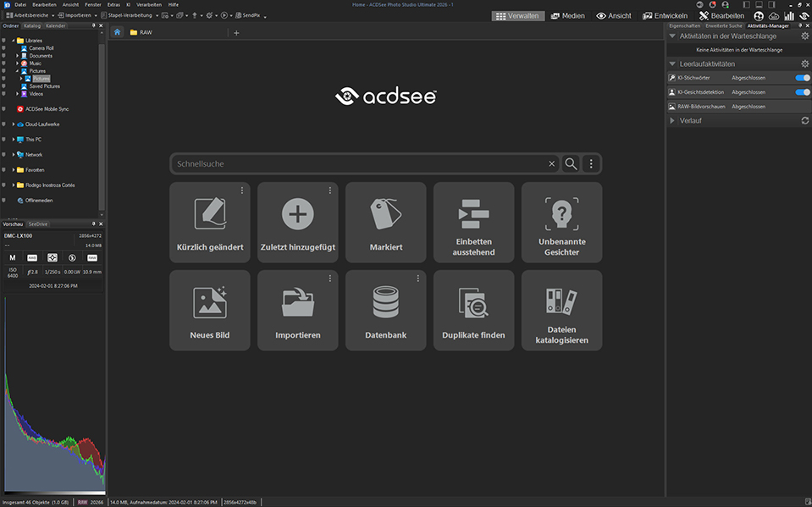
Task: Click the Importieren toolbar button
Action: pyautogui.click(x=76, y=15)
